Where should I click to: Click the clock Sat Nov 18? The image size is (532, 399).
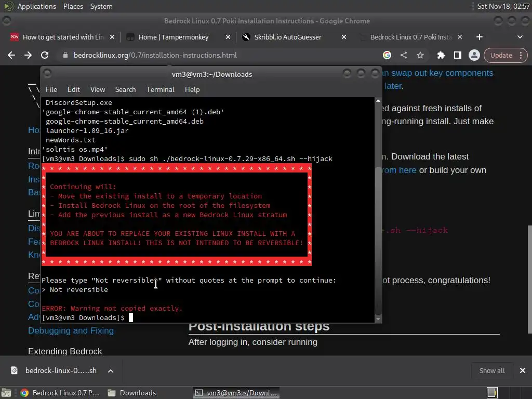(503, 6)
